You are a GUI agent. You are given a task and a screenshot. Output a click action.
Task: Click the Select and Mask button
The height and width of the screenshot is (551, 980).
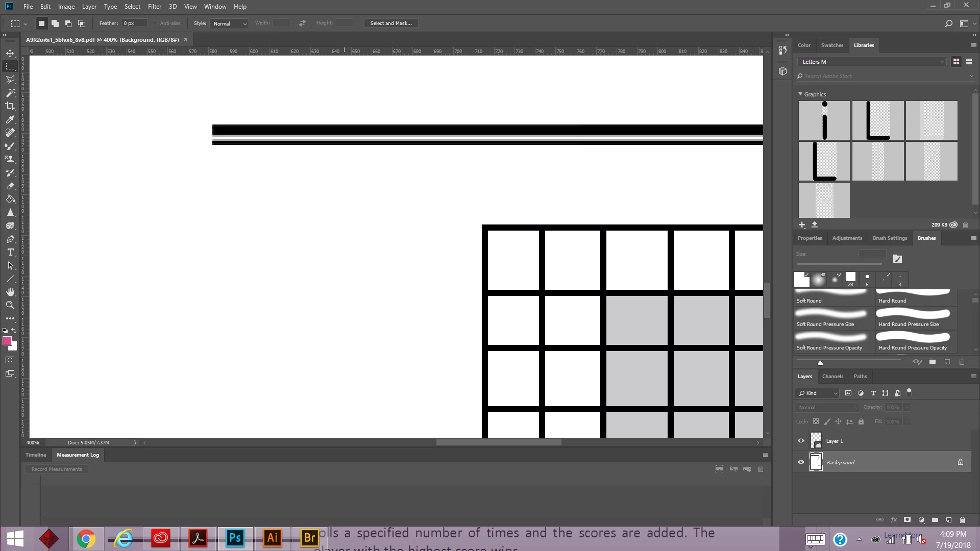390,23
